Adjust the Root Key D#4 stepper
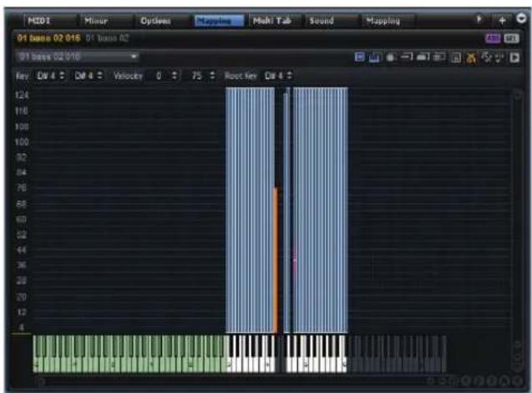The height and width of the screenshot is (393, 532). pyautogui.click(x=289, y=75)
